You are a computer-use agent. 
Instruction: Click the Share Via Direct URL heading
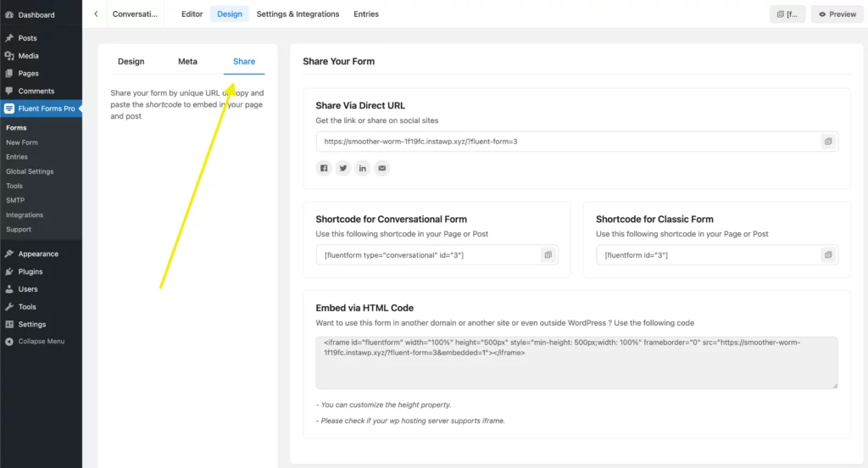(x=360, y=105)
